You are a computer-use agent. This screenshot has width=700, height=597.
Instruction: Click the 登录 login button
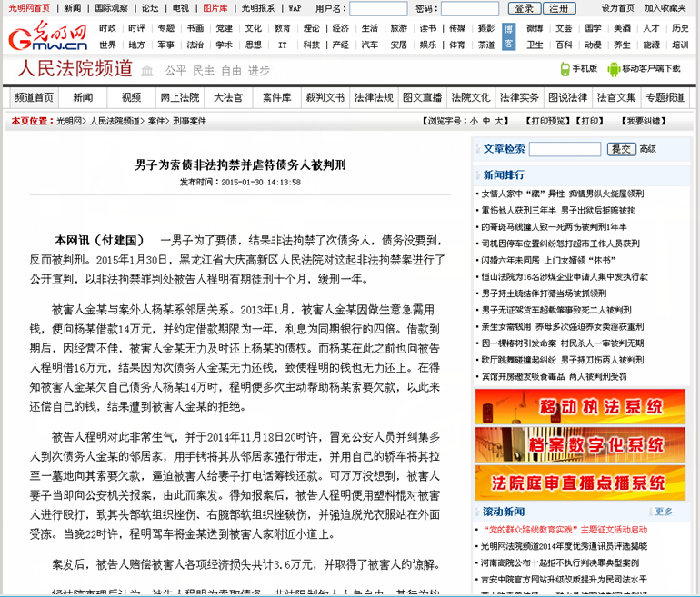524,8
